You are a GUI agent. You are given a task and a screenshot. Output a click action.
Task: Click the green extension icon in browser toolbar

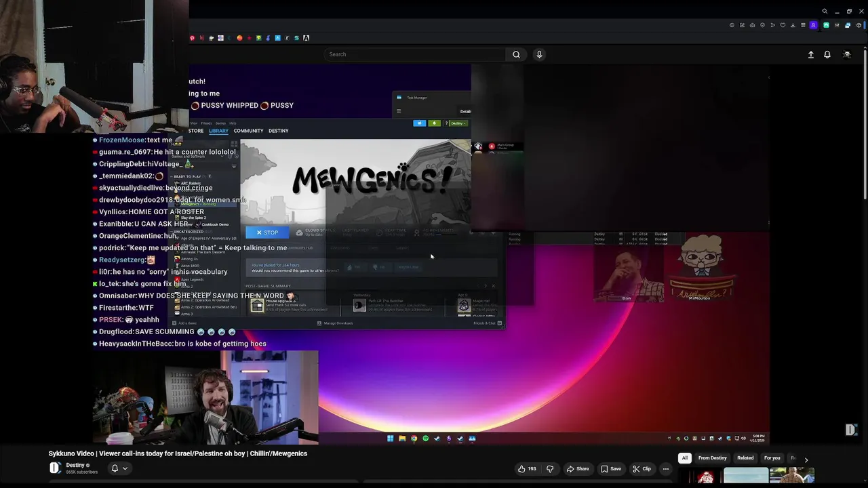[826, 25]
